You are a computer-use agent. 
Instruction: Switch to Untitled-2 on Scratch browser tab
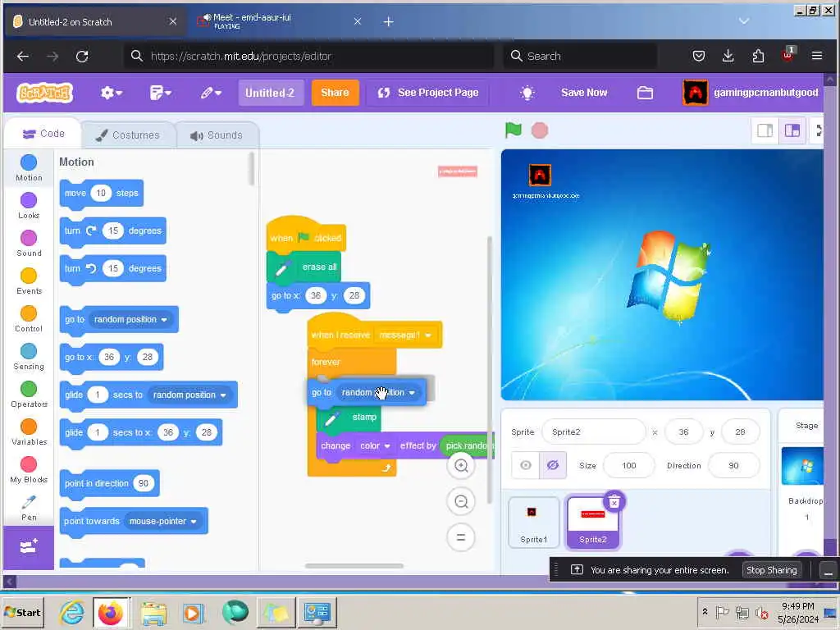(94, 21)
